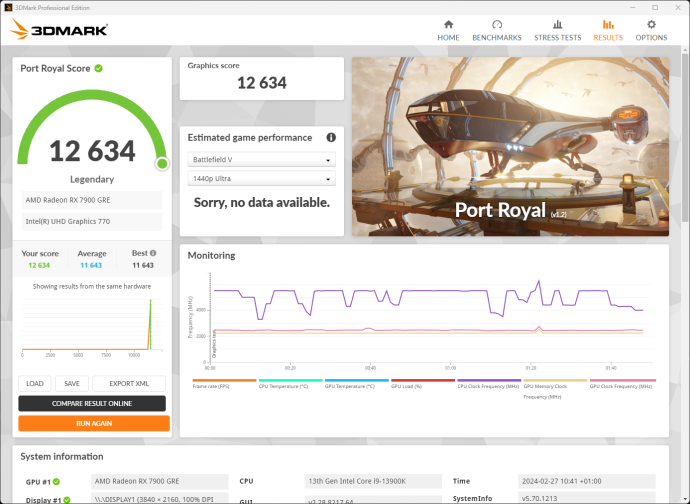Click the Port Royal benchmark image
The image size is (690, 504).
point(510,147)
